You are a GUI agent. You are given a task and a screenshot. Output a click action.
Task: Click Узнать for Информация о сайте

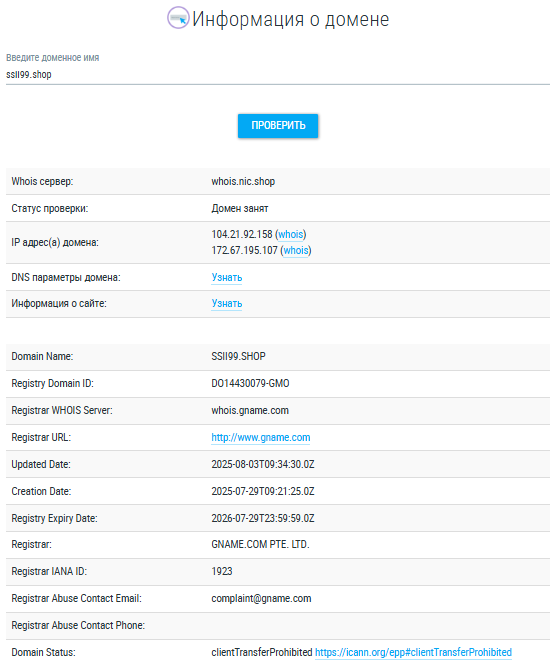tap(227, 304)
